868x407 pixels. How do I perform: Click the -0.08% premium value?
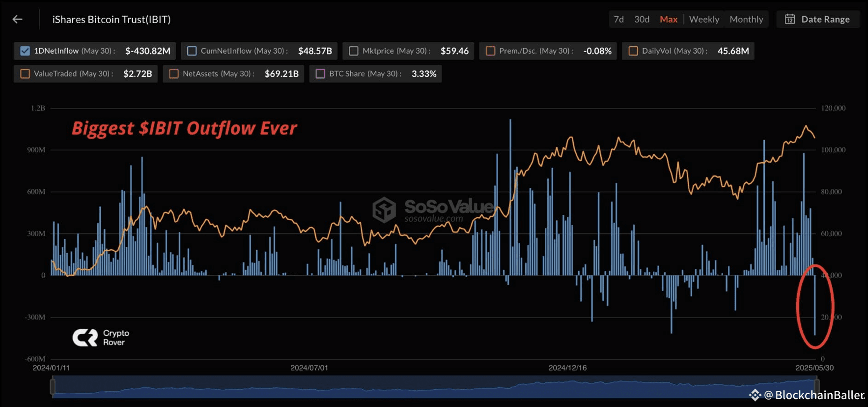pyautogui.click(x=597, y=51)
